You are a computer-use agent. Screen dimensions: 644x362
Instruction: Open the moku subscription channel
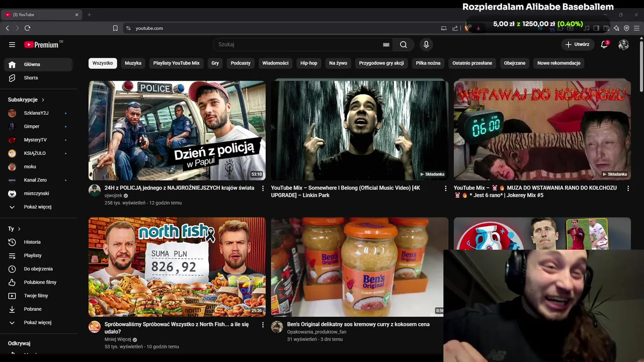pyautogui.click(x=39, y=167)
